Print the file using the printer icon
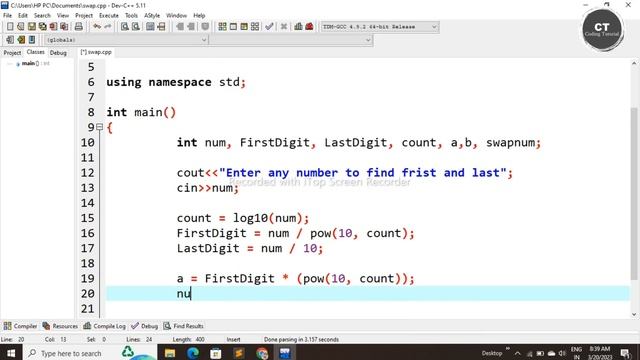Image resolution: width=640 pixels, height=360 pixels. 79,27
